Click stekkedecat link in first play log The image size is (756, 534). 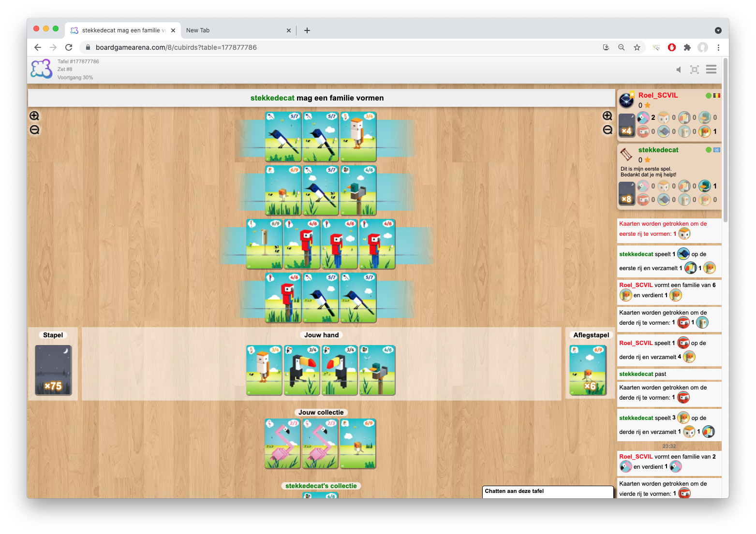[x=636, y=254]
